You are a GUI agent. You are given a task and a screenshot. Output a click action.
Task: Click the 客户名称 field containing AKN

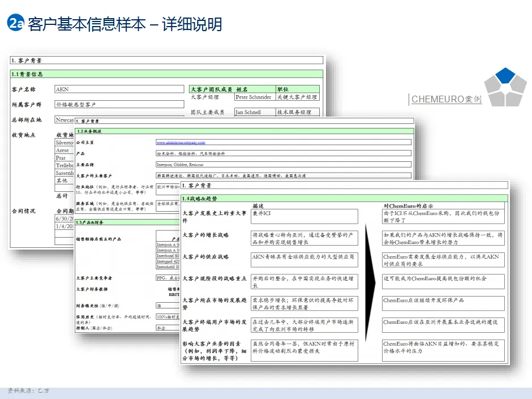pyautogui.click(x=119, y=89)
